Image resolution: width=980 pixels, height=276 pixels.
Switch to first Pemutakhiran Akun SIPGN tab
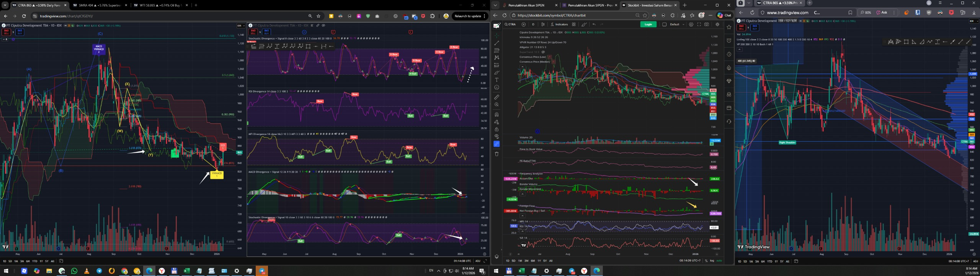coord(530,5)
